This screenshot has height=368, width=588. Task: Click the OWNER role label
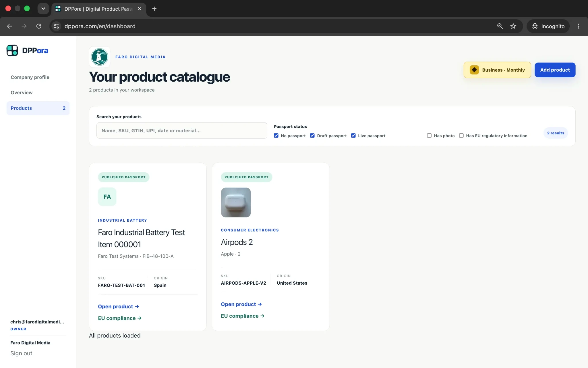click(x=18, y=329)
